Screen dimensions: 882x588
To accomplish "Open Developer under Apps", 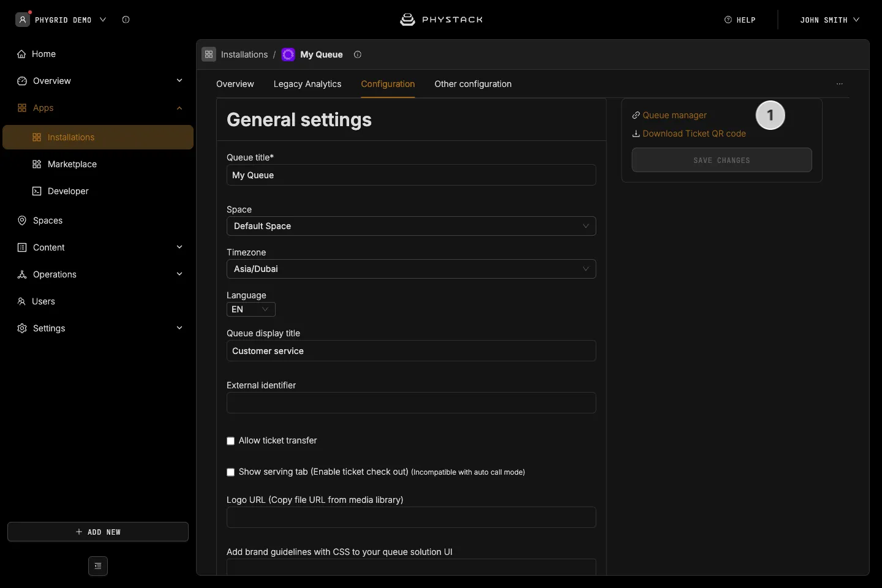I will (x=98, y=191).
